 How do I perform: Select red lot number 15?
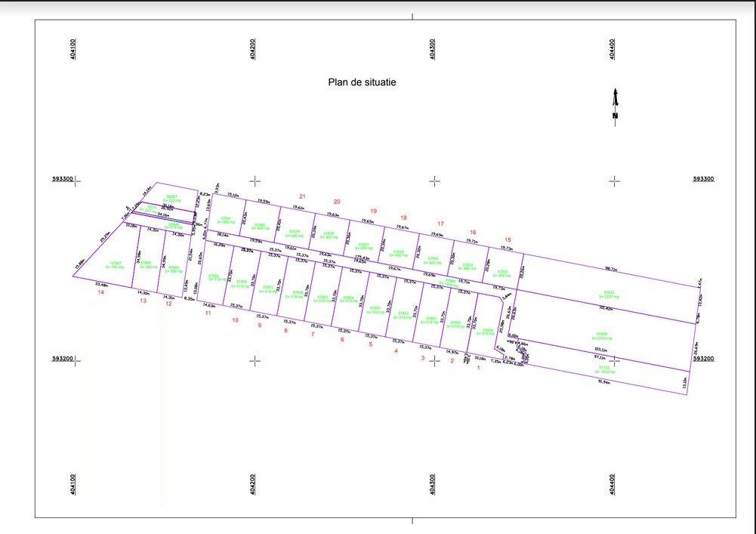pyautogui.click(x=508, y=239)
